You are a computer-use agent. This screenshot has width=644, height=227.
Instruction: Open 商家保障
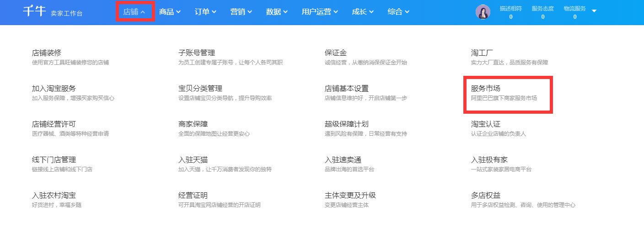click(x=193, y=124)
